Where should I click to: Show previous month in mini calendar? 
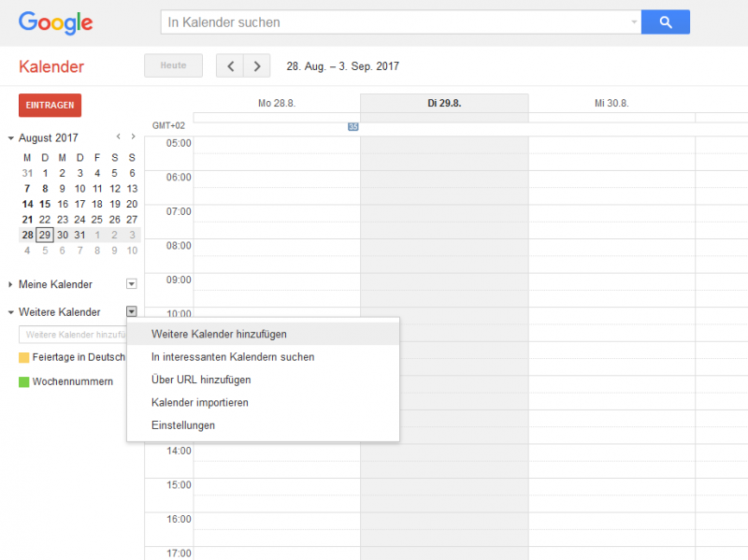tap(119, 136)
